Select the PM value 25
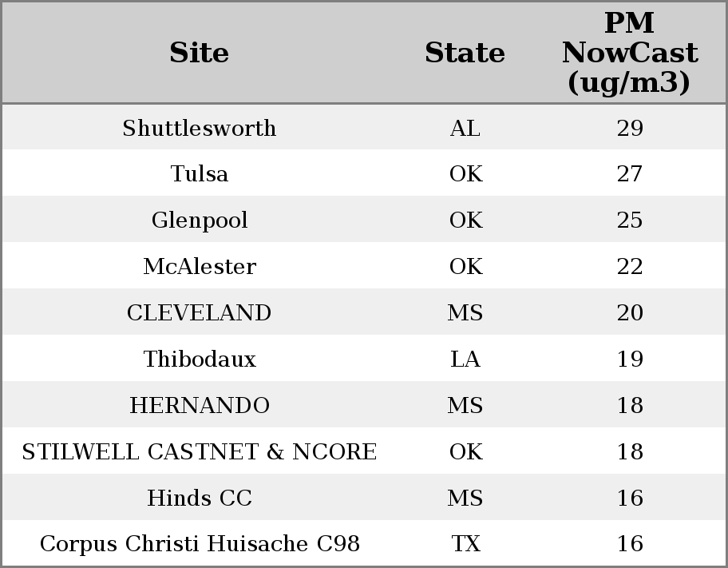The width and height of the screenshot is (728, 568). [x=630, y=220]
